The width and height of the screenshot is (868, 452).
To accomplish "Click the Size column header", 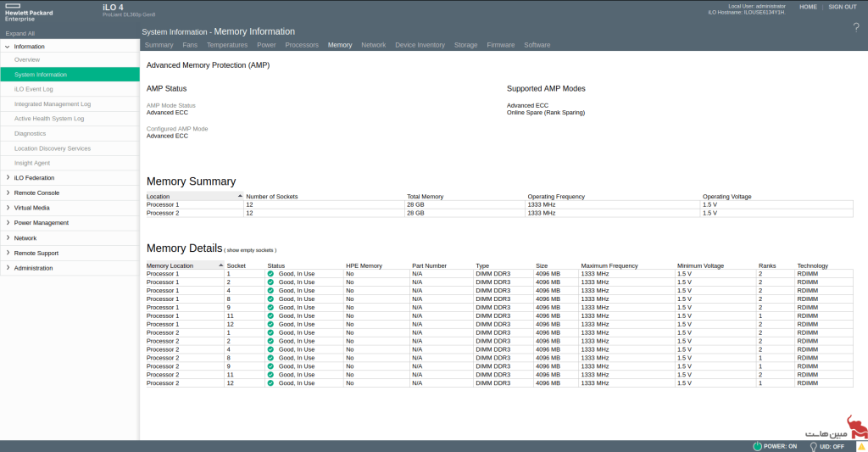I will pos(542,265).
